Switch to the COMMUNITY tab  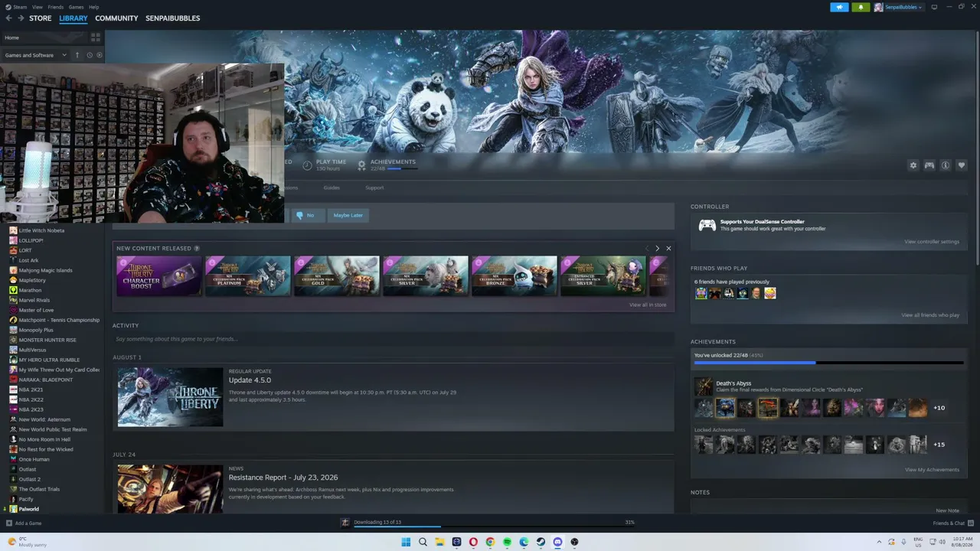click(116, 18)
